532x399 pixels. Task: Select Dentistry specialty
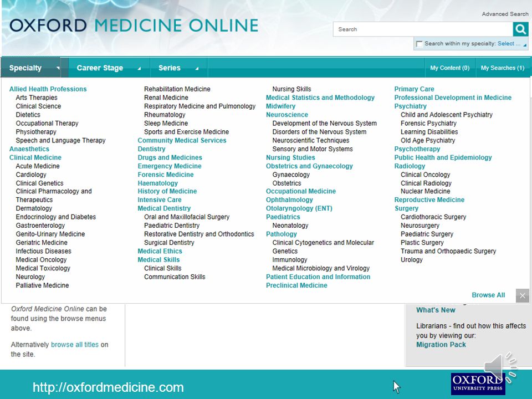[151, 149]
